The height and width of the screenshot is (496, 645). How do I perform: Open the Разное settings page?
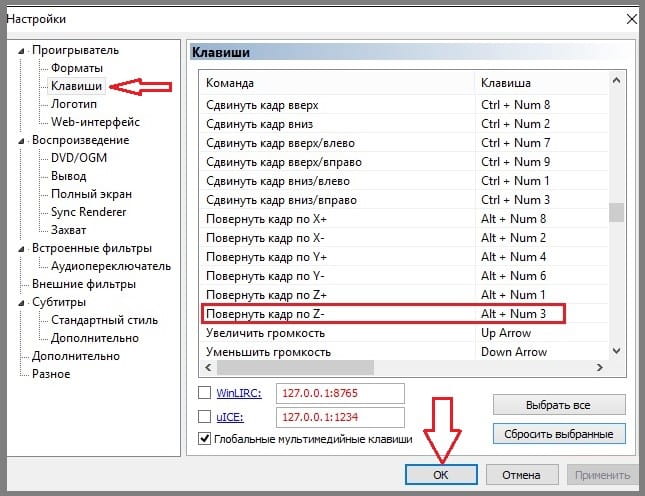click(51, 374)
